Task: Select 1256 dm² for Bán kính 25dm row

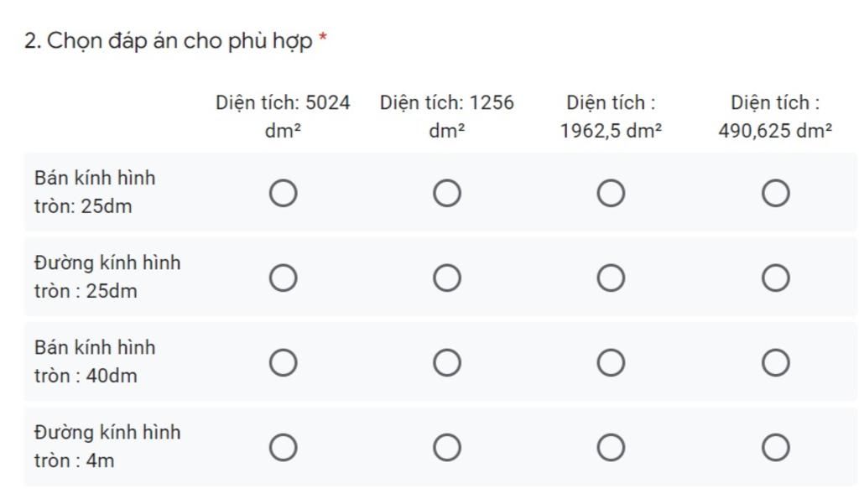Action: coord(447,193)
